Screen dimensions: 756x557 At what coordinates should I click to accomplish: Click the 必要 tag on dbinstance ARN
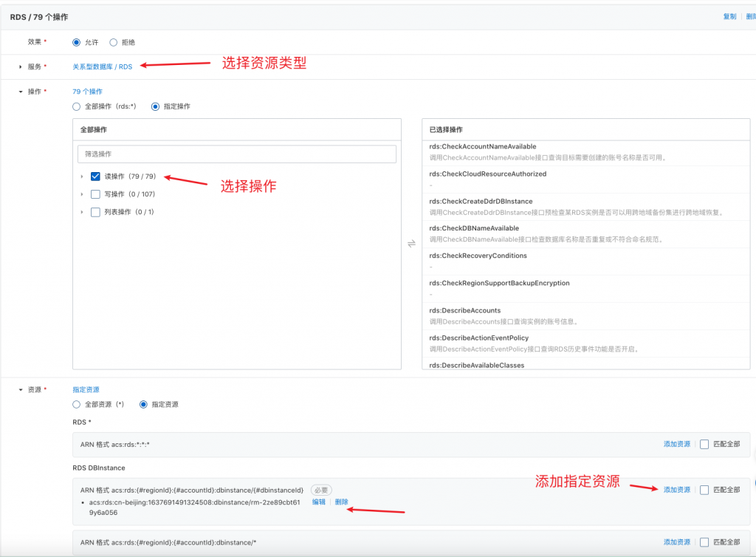(321, 491)
